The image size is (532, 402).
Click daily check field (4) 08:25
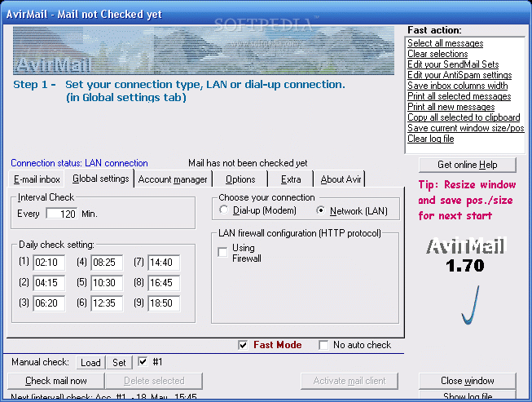pos(107,263)
